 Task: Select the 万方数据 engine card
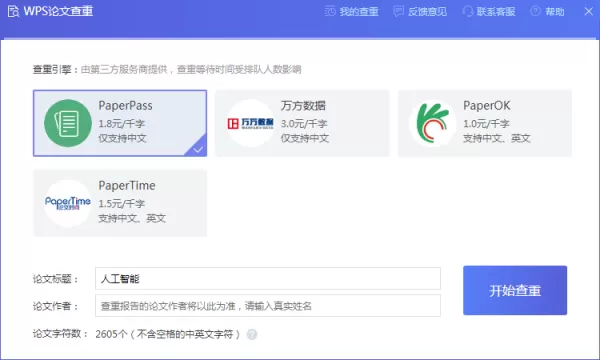click(x=302, y=123)
